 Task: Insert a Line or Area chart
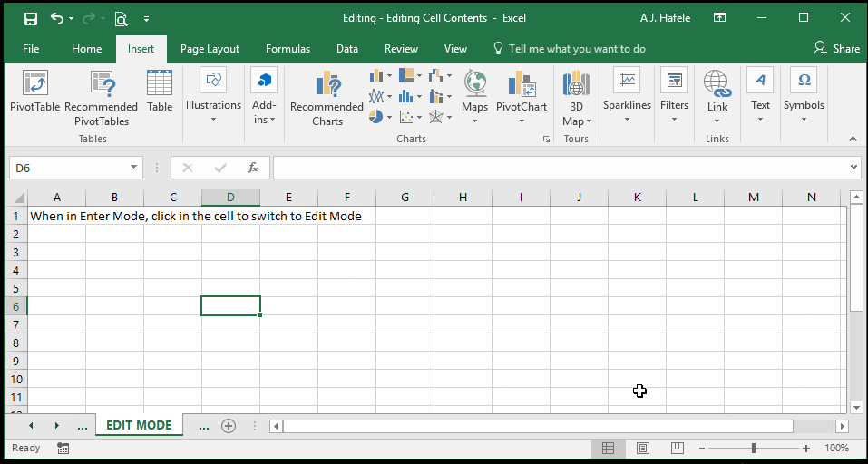click(x=380, y=96)
